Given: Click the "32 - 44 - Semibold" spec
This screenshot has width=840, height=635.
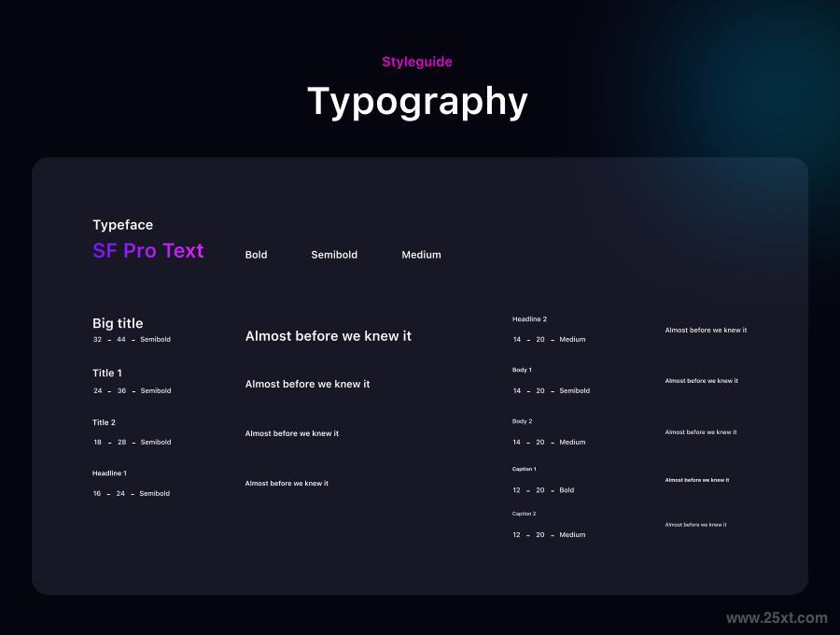Looking at the screenshot, I should pos(132,339).
